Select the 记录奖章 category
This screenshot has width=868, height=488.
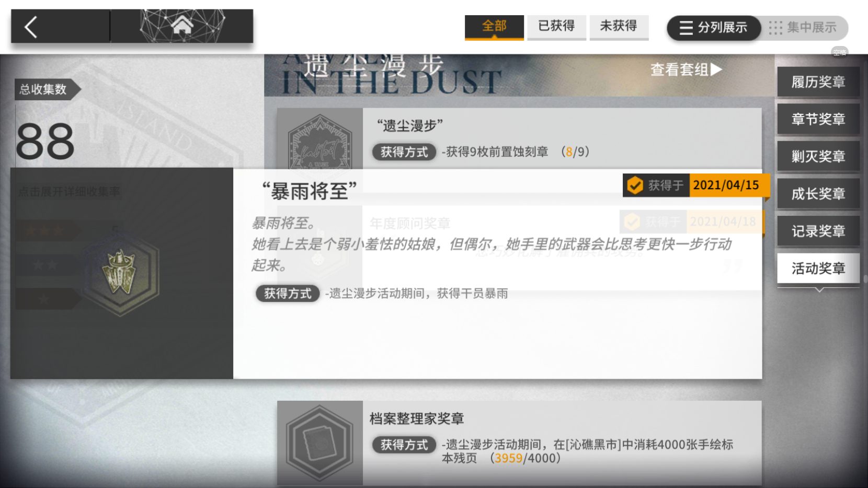pos(818,231)
